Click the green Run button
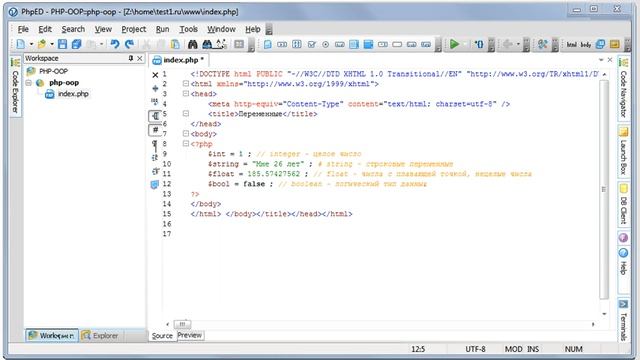The width and height of the screenshot is (640, 360). pos(454,44)
